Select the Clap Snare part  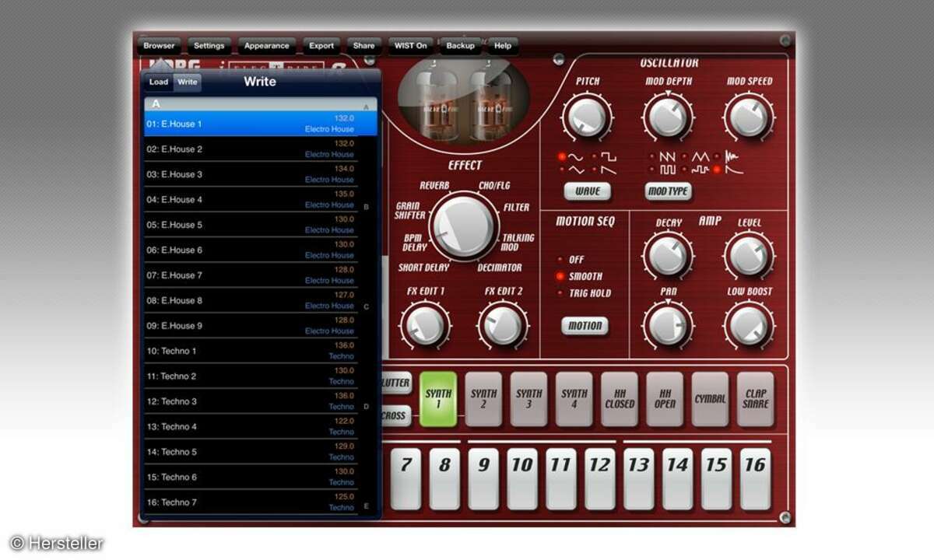(x=755, y=399)
